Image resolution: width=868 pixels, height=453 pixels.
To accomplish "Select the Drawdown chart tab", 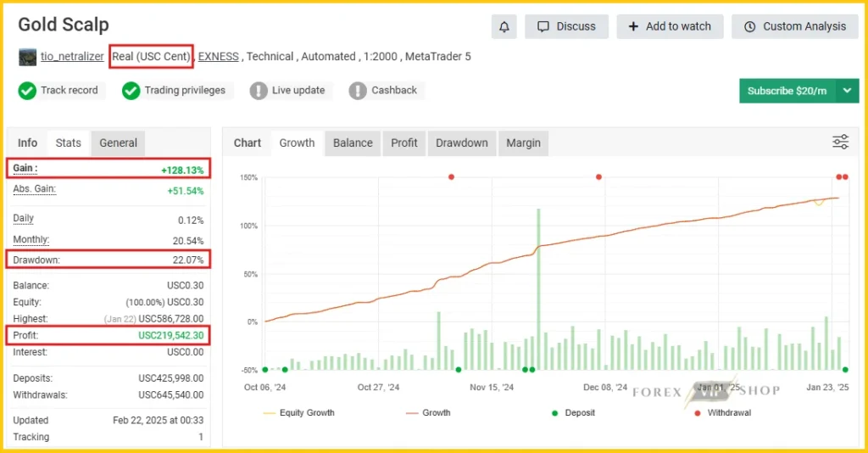I will [462, 143].
